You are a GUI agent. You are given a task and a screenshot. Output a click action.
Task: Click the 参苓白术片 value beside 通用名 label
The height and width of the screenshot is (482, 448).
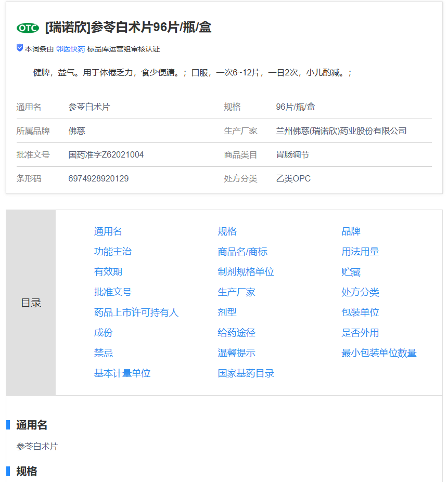[89, 107]
